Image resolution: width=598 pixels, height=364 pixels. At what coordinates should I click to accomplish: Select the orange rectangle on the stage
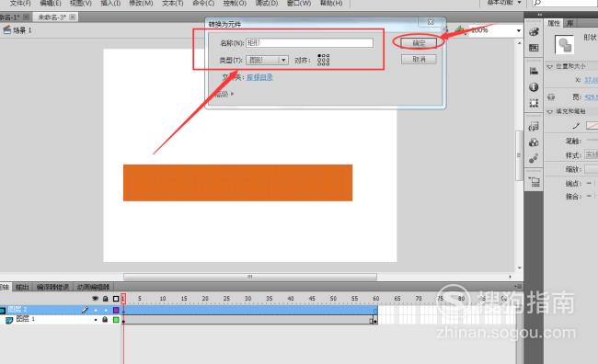click(x=237, y=183)
